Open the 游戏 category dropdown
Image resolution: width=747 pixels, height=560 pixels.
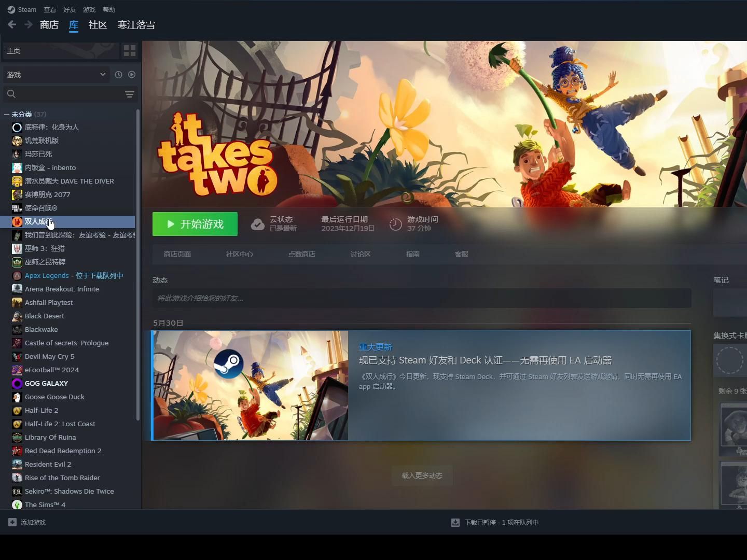pyautogui.click(x=57, y=75)
